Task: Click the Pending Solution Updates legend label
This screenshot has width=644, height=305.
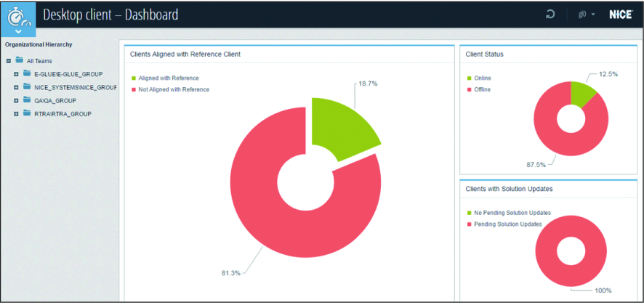Action: pos(507,224)
